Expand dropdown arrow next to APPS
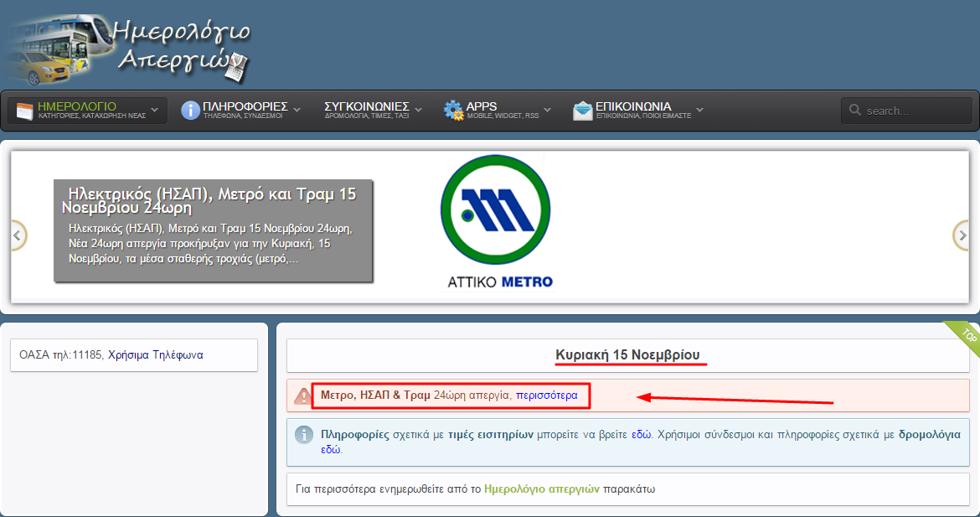980x517 pixels. [548, 110]
